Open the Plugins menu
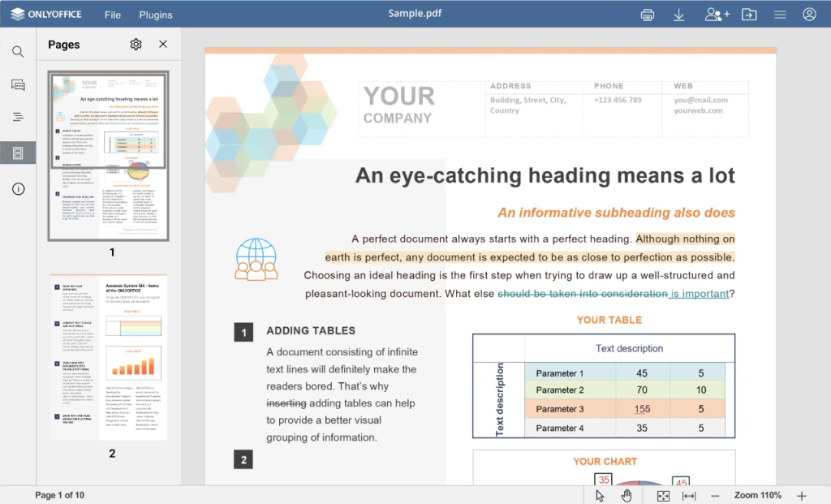831x504 pixels. tap(156, 15)
